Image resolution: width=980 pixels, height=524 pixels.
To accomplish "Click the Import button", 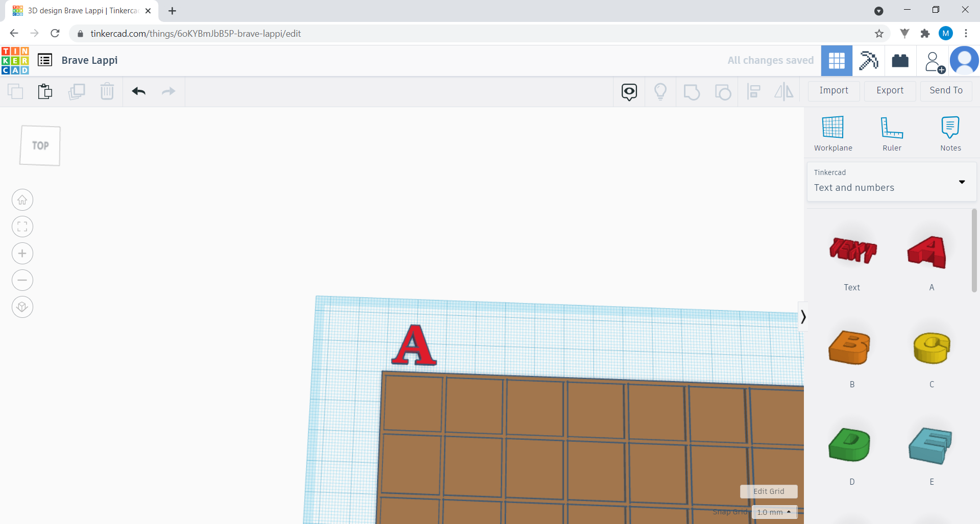I will pyautogui.click(x=834, y=90).
